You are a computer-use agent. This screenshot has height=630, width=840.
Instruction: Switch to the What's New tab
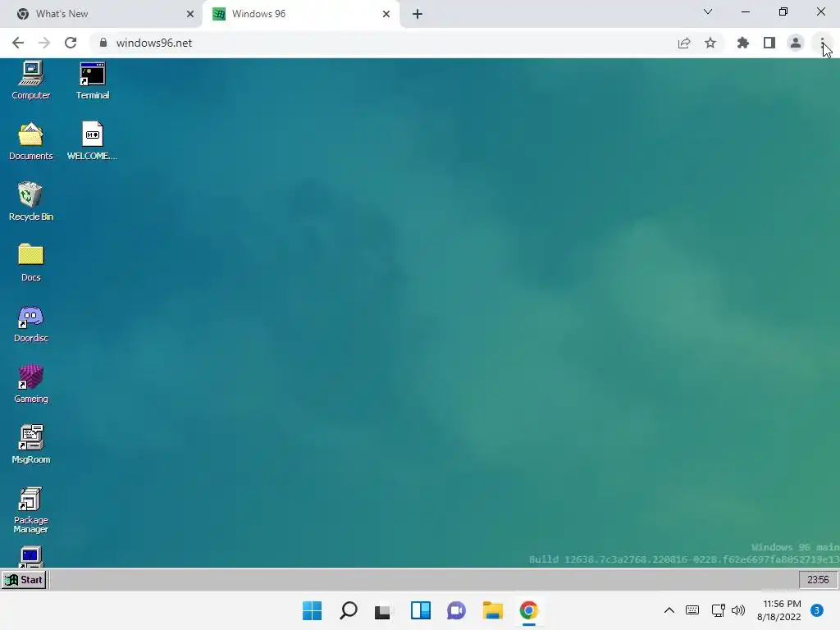click(x=101, y=14)
